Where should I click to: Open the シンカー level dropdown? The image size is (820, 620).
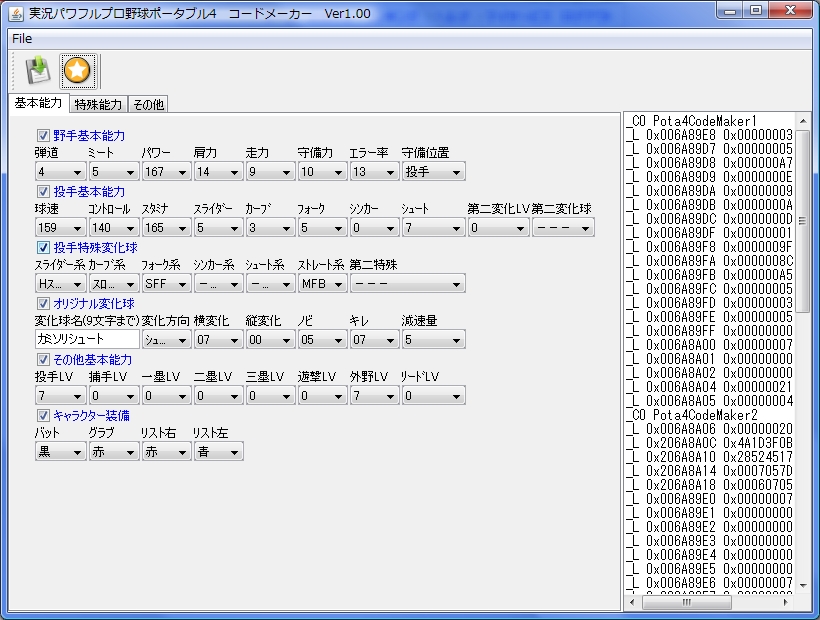tap(373, 227)
